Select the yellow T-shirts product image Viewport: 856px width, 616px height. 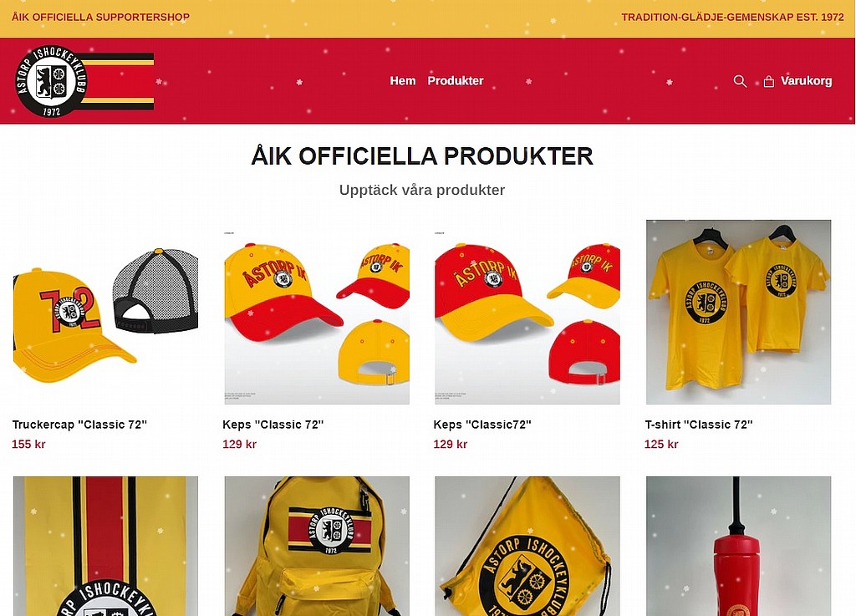739,312
